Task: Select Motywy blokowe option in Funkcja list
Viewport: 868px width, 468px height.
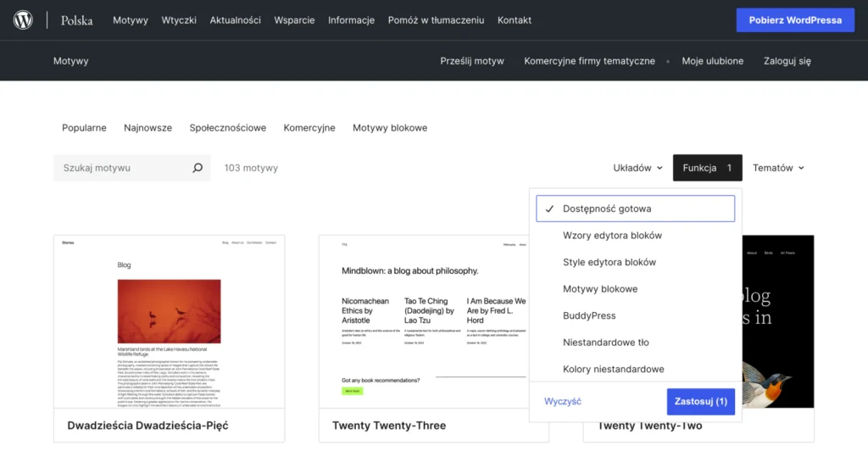Action: (x=635, y=288)
